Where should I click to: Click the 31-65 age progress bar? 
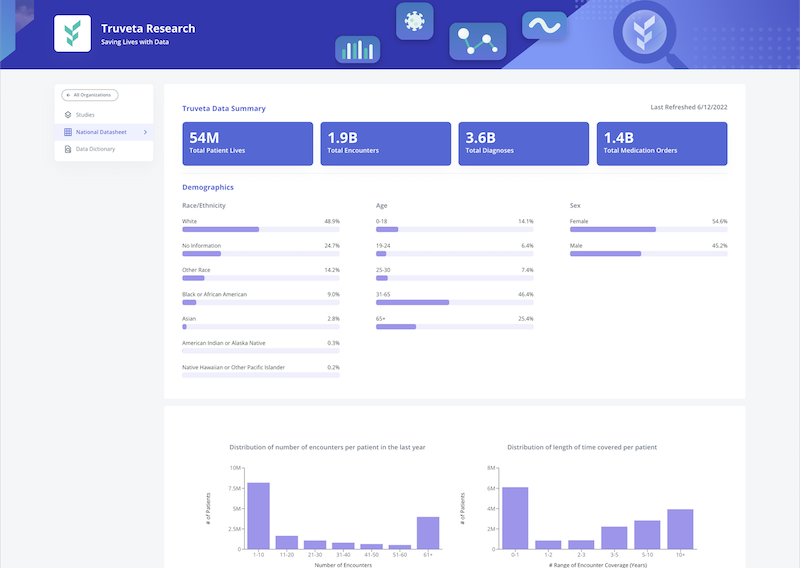click(x=455, y=303)
